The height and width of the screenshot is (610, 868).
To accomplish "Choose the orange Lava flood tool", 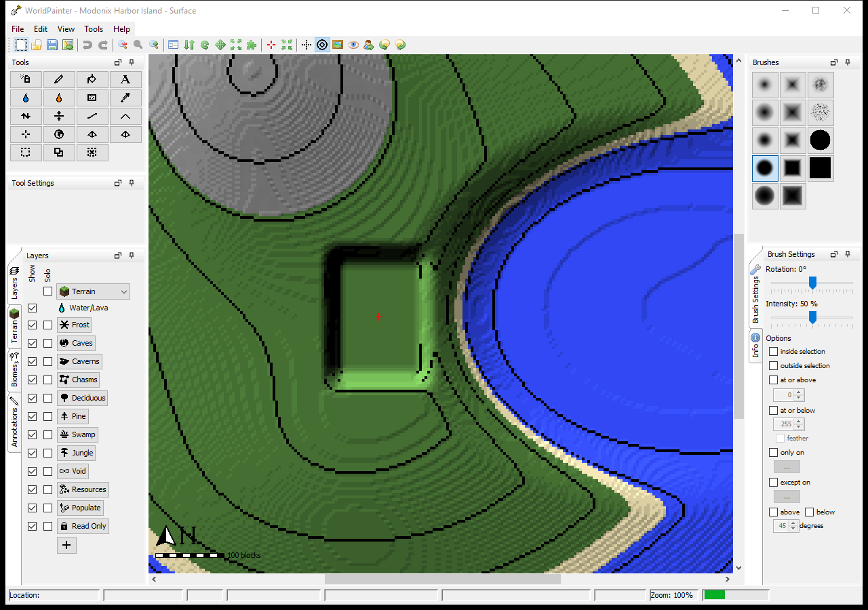I will [x=59, y=98].
